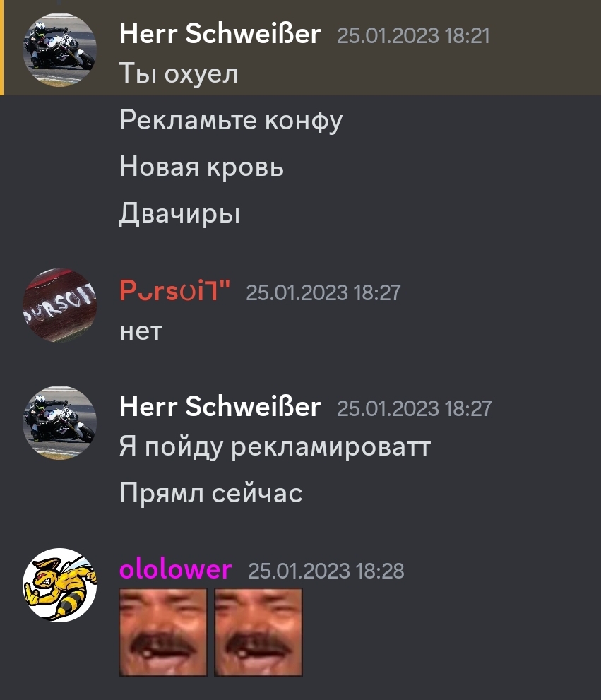
Task: Open the magenta ololower username
Action: [175, 569]
